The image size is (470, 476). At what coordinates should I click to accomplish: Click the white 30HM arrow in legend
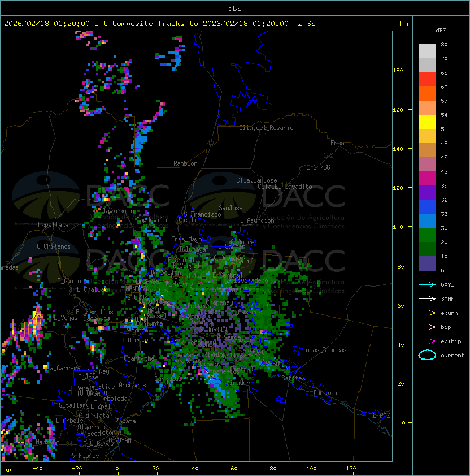point(427,298)
